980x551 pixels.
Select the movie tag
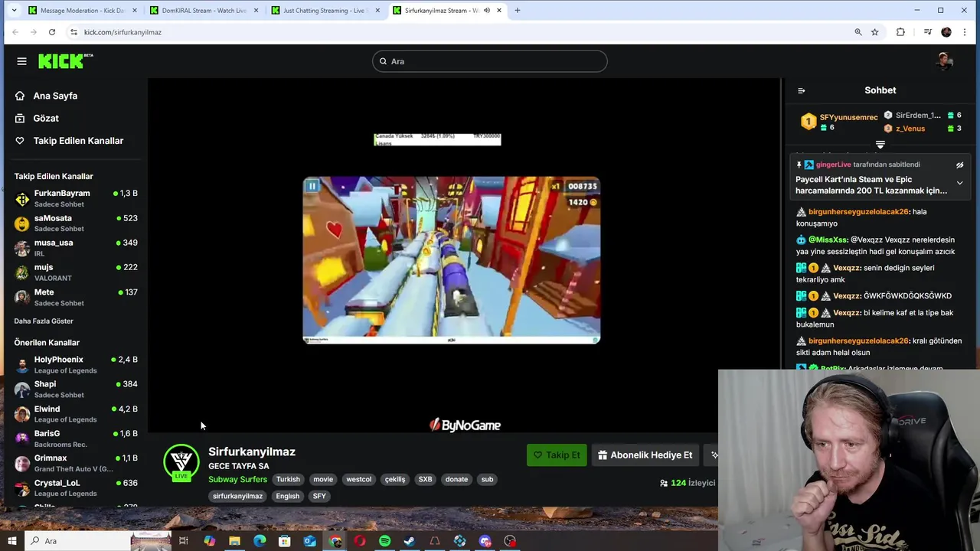[x=323, y=479]
